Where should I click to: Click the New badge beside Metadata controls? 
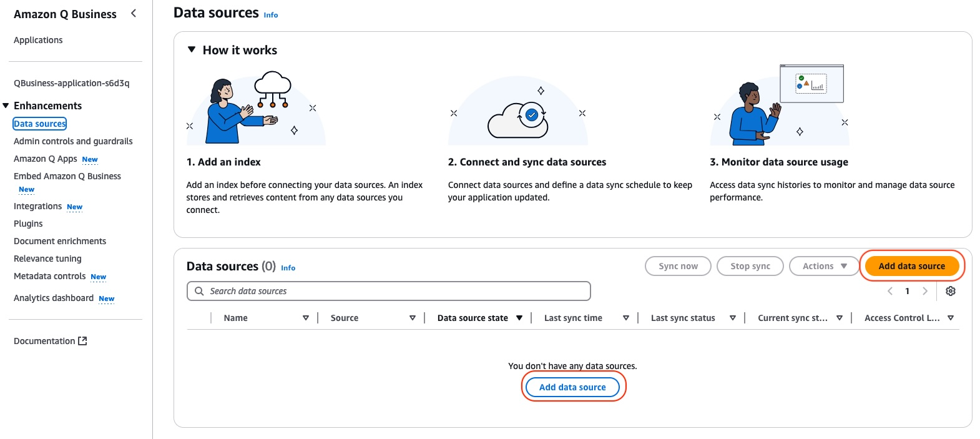tap(99, 277)
